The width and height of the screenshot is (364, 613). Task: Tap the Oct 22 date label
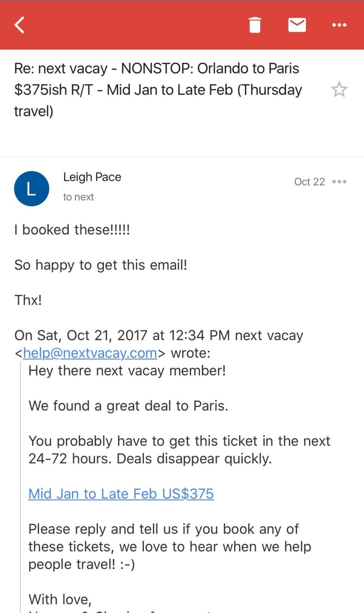[x=309, y=182]
